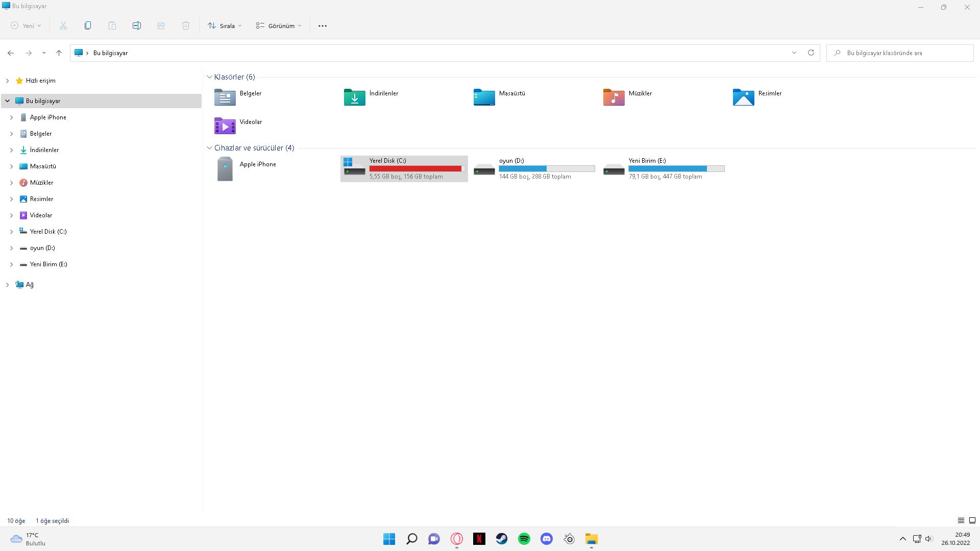The image size is (980, 551).
Task: Collapse the Klasörler group header
Action: point(209,77)
